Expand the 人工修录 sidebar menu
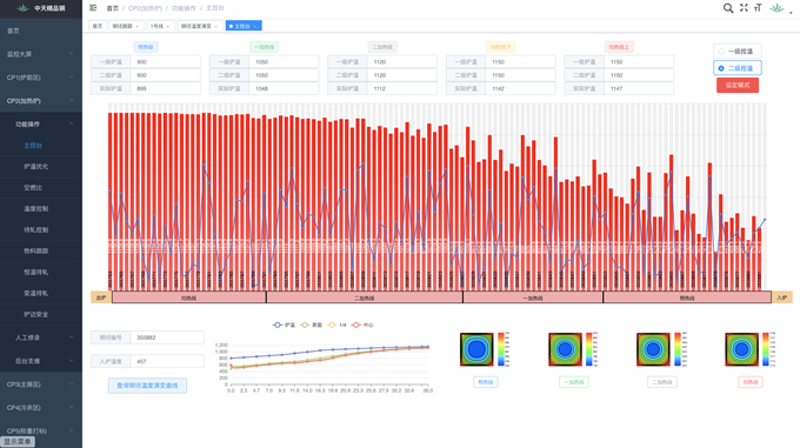This screenshot has width=800, height=448. pyautogui.click(x=40, y=337)
